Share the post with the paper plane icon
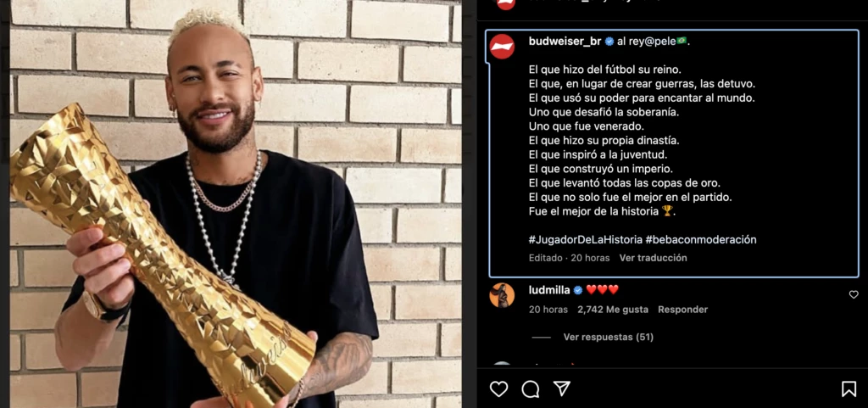 click(562, 388)
